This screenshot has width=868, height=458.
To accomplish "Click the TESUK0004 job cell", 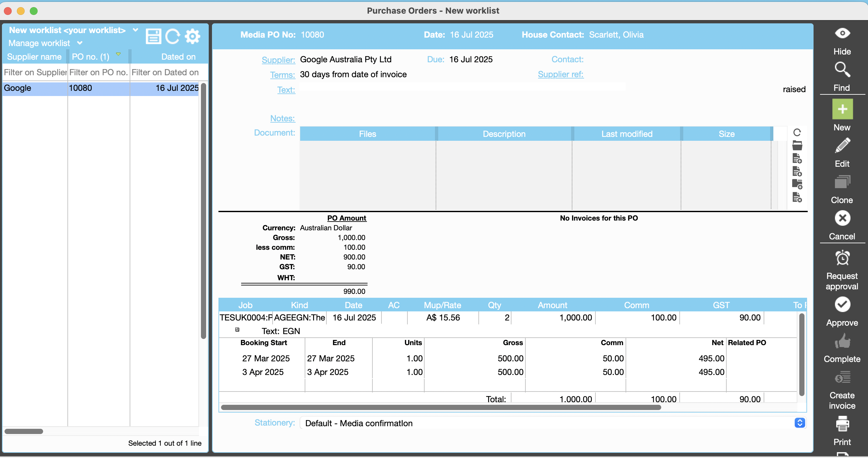I will tap(246, 318).
